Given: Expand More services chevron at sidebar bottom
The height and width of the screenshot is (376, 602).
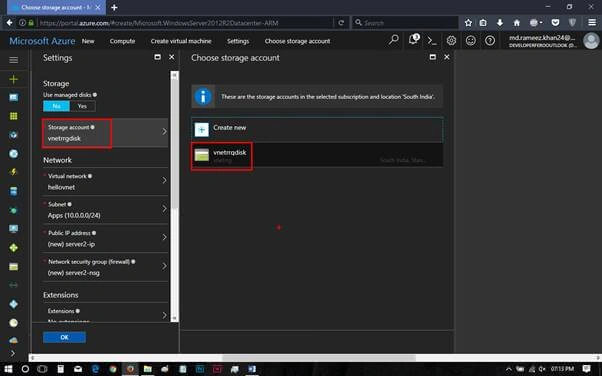Looking at the screenshot, I should (13, 353).
